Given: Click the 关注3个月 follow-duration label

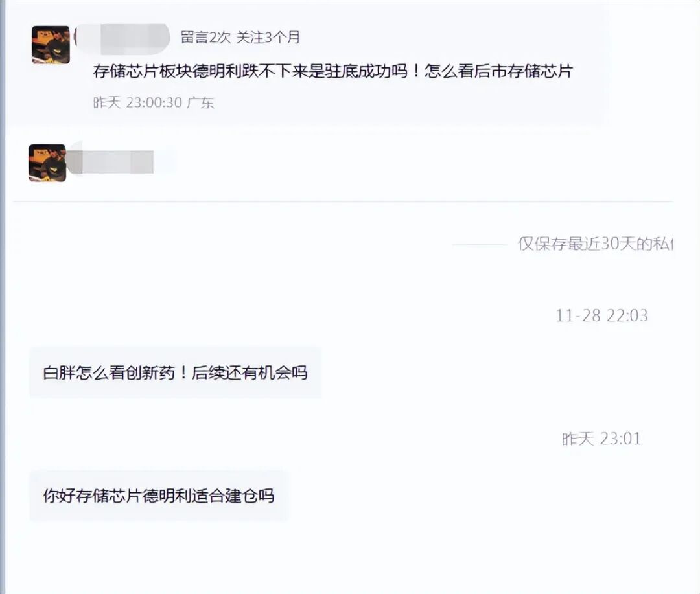Looking at the screenshot, I should pyautogui.click(x=268, y=38).
